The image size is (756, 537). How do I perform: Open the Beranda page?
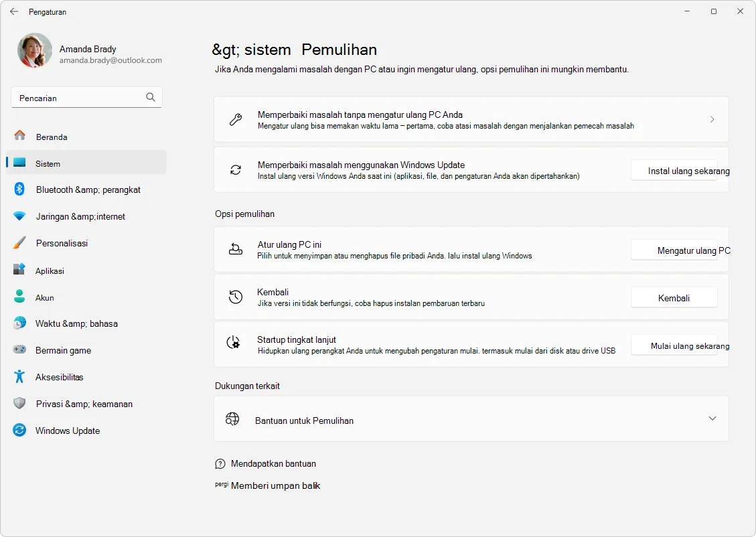(x=52, y=137)
